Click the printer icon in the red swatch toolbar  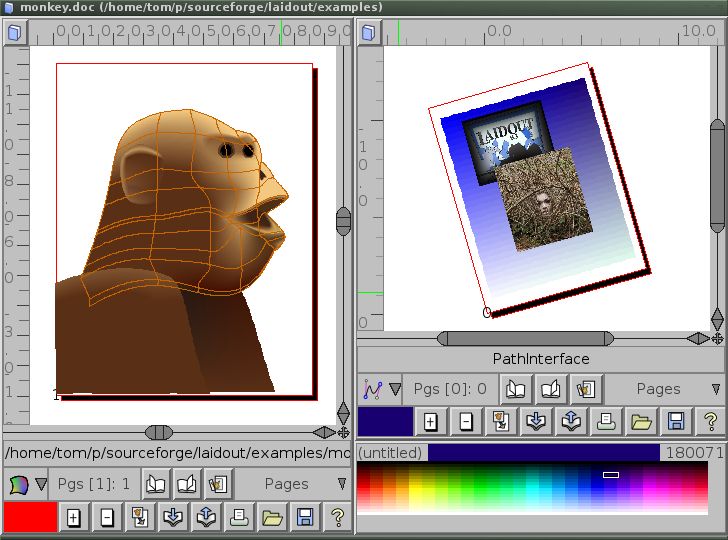coord(238,517)
